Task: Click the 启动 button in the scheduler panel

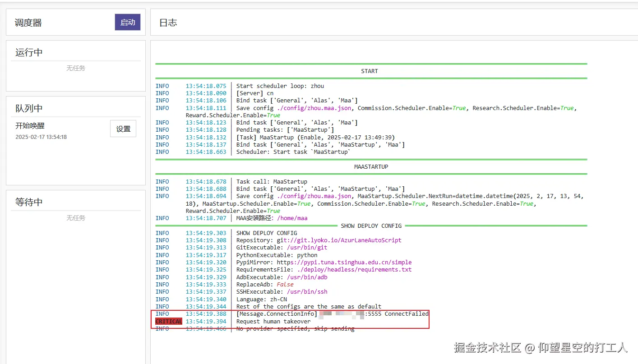Action: 128,23
